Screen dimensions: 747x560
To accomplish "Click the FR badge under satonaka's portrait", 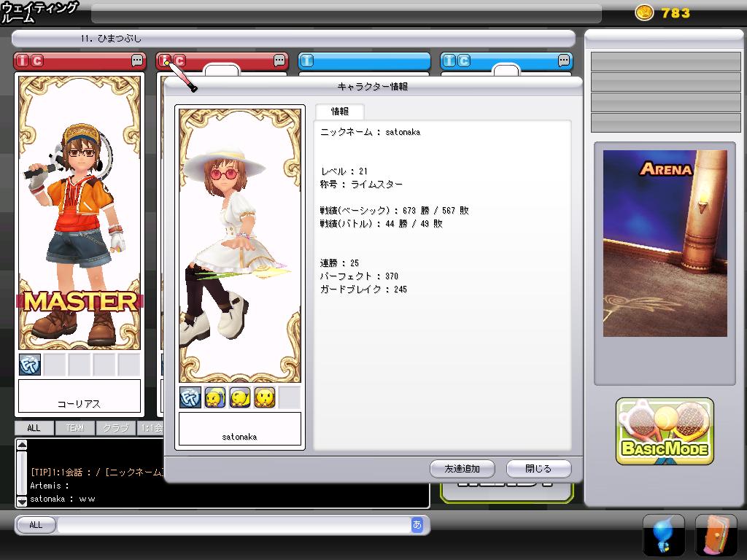I will (190, 397).
